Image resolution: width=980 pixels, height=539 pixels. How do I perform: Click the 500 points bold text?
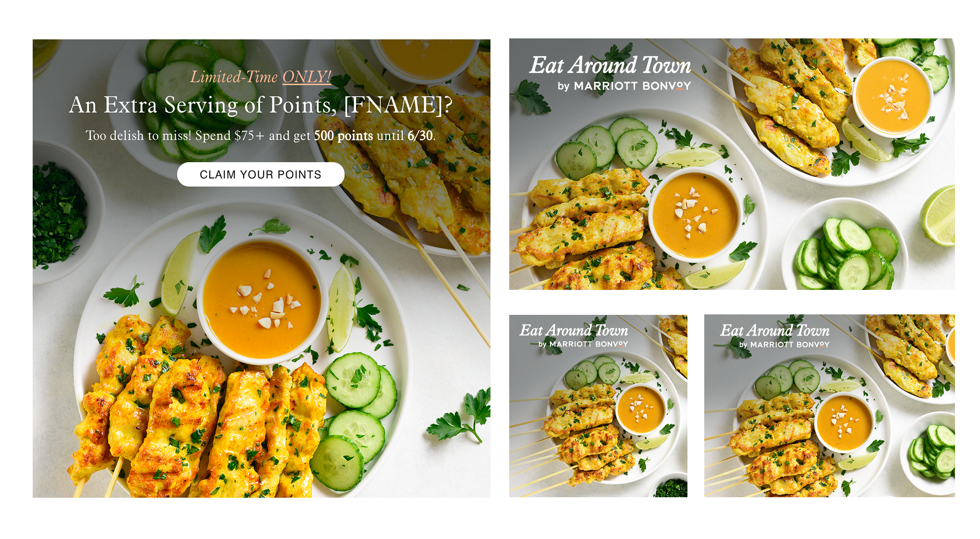click(x=343, y=136)
